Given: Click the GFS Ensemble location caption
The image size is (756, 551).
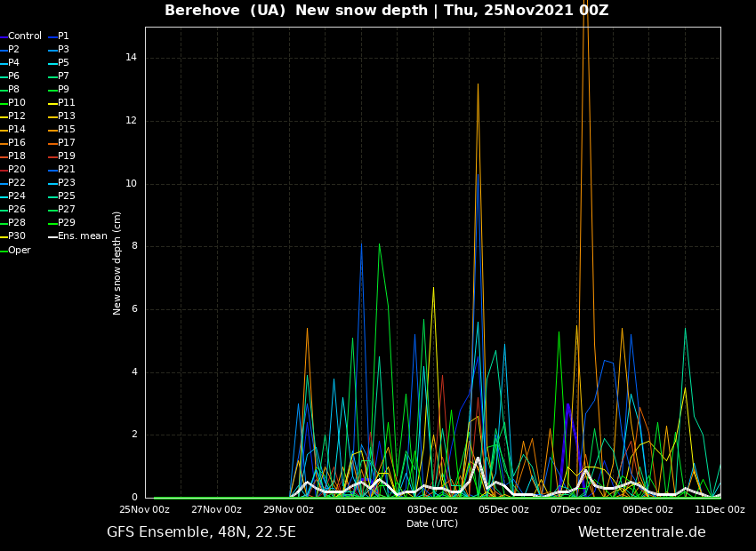Looking at the screenshot, I should coord(201,532).
